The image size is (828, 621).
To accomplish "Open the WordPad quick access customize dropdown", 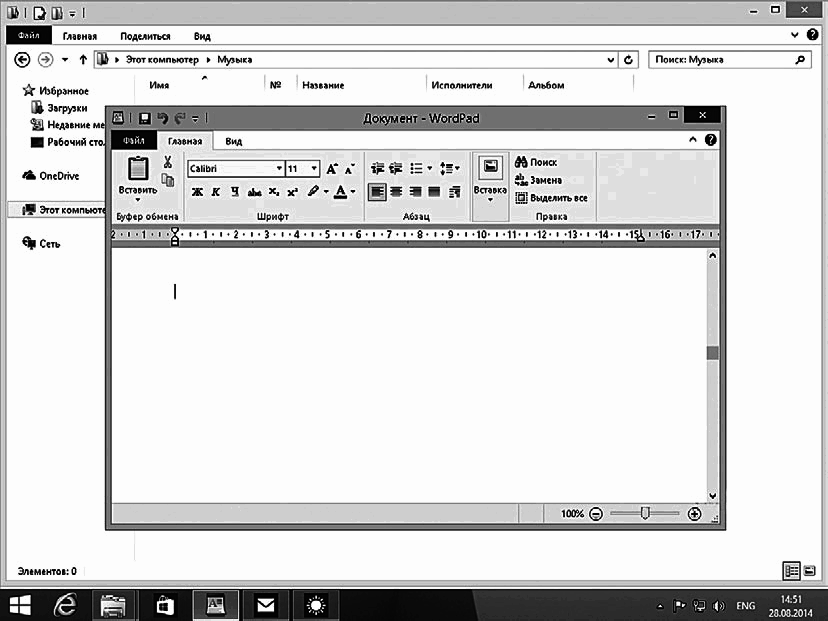I will pos(195,119).
